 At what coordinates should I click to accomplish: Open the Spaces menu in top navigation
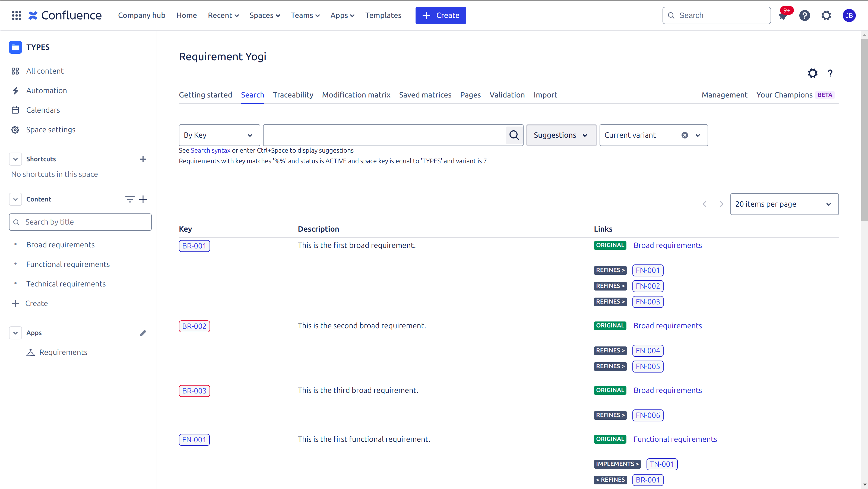coord(265,15)
